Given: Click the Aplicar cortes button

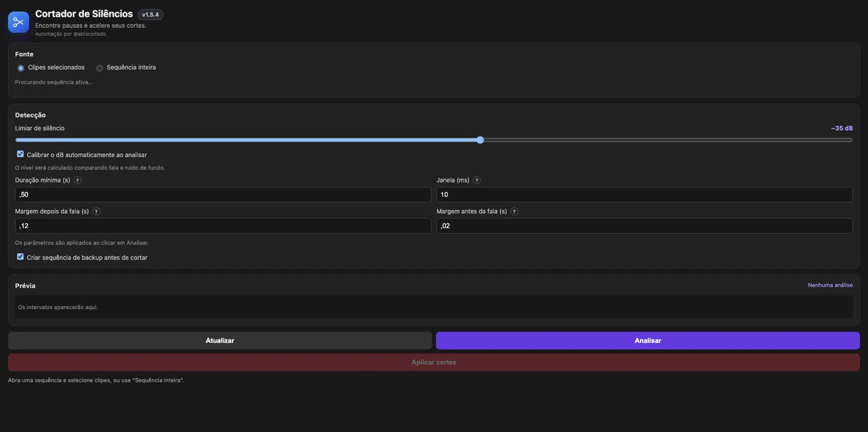Looking at the screenshot, I should coord(434,362).
